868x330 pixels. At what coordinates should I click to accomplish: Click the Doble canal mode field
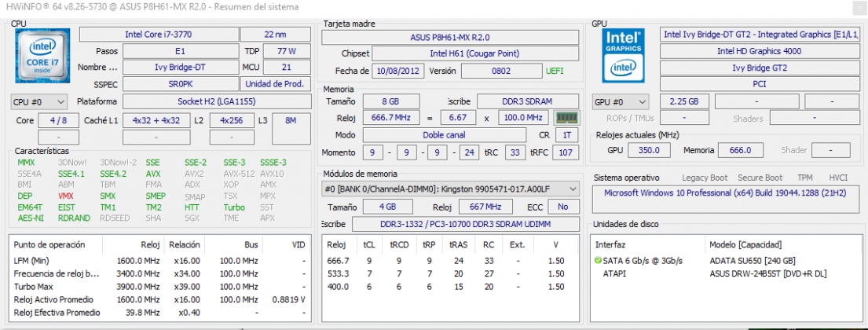pyautogui.click(x=444, y=135)
